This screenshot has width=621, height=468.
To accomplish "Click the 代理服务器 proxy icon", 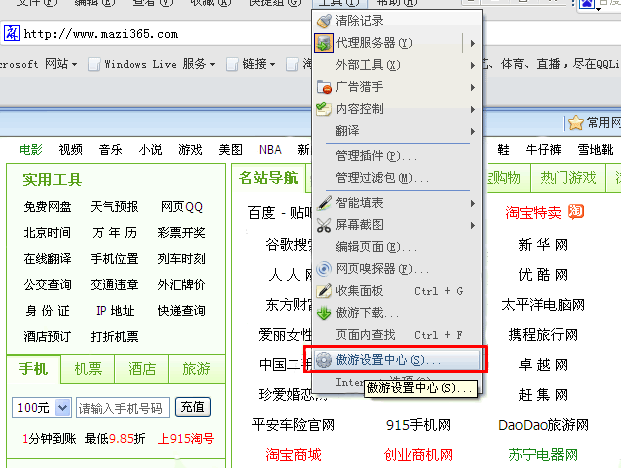I will 324,43.
